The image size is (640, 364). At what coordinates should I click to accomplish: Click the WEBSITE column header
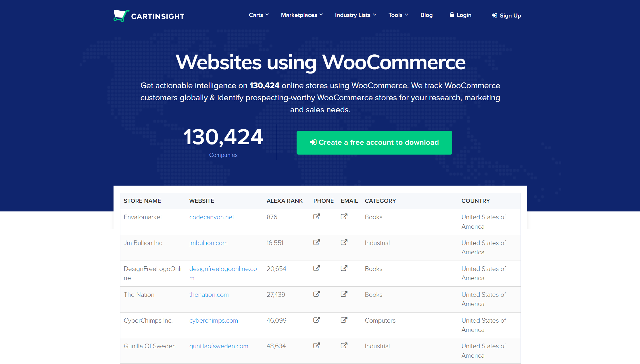201,201
